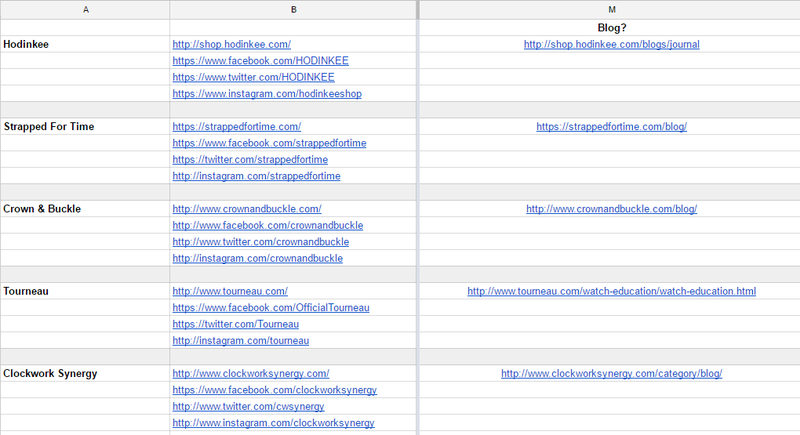Open crownandbuckle Facebook link

coord(268,225)
